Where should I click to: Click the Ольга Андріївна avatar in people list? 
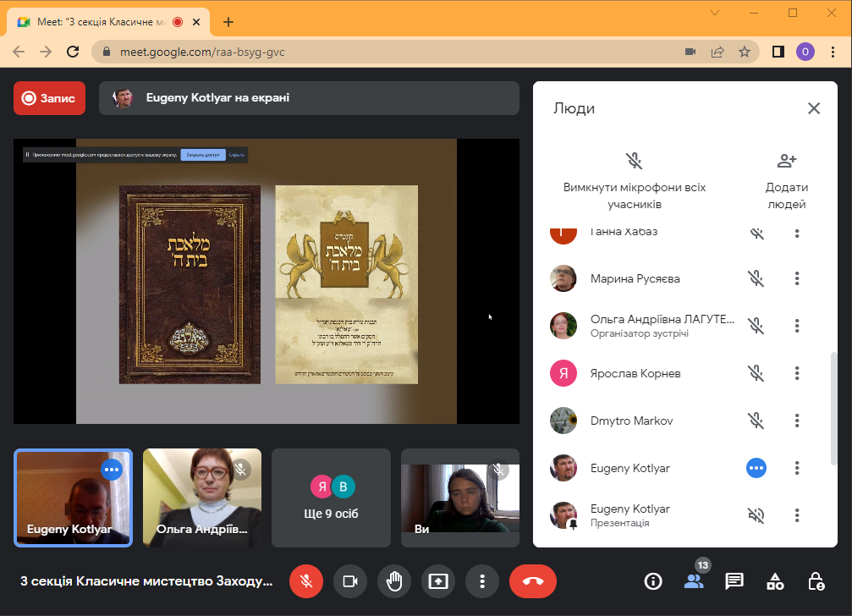563,326
